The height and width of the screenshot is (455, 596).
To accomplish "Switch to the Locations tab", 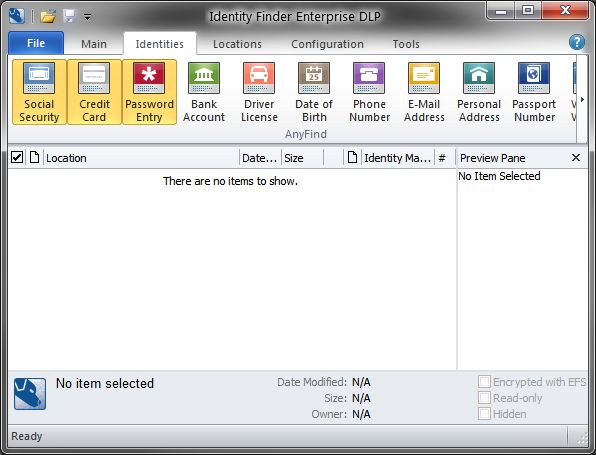I will pyautogui.click(x=237, y=44).
